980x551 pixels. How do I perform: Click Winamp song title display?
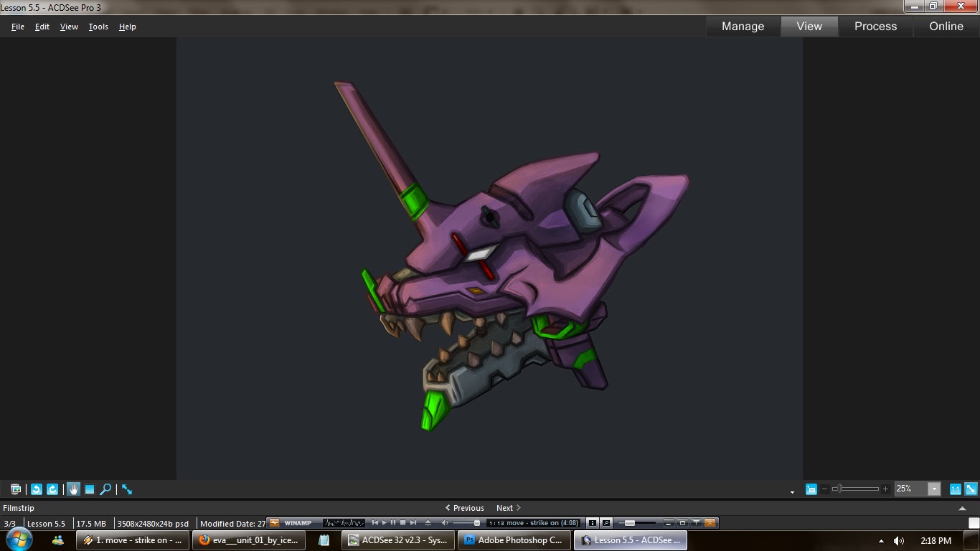point(533,523)
